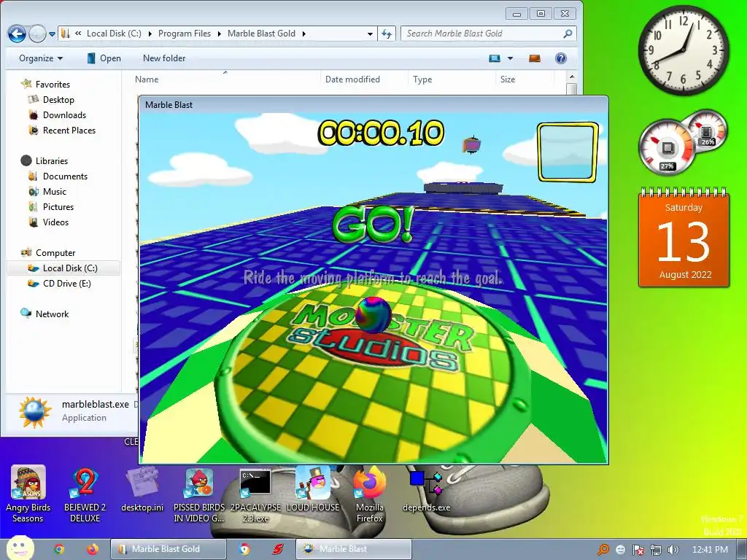Click the scrollbar up arrow in file list
Screen dimensions: 747x560
pyautogui.click(x=572, y=77)
